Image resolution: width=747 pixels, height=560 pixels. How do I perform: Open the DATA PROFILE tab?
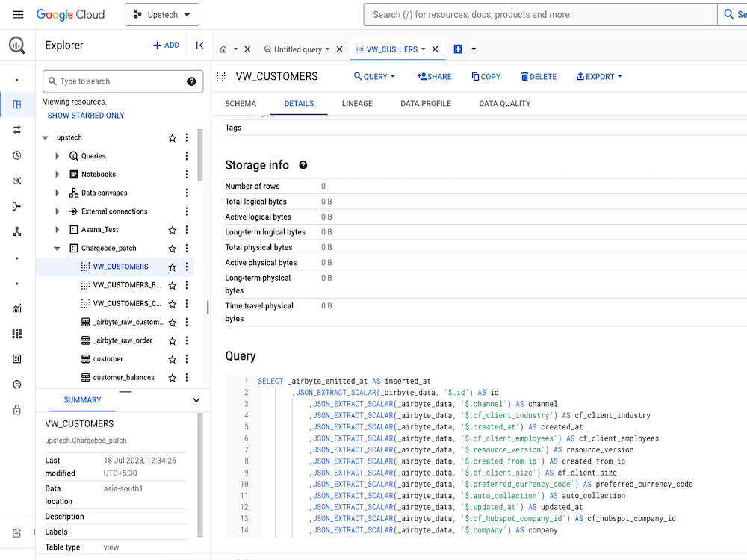[x=426, y=103]
